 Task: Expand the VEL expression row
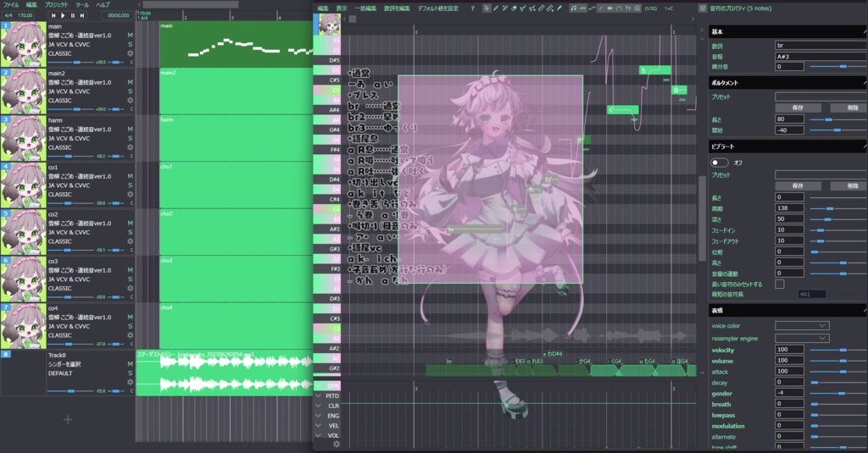pyautogui.click(x=319, y=426)
